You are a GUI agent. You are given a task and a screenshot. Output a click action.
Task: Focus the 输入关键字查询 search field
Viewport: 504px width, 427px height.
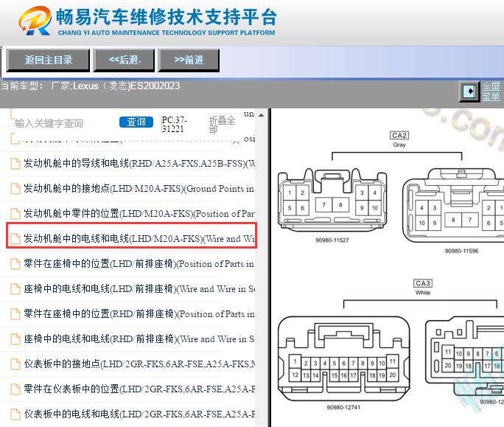[x=49, y=123]
